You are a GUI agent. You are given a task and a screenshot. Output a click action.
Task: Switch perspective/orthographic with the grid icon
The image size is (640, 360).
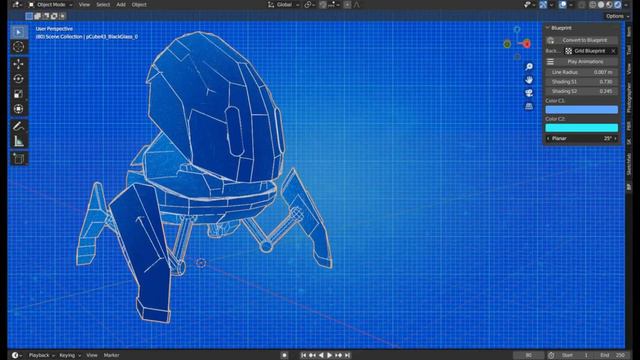point(529,106)
